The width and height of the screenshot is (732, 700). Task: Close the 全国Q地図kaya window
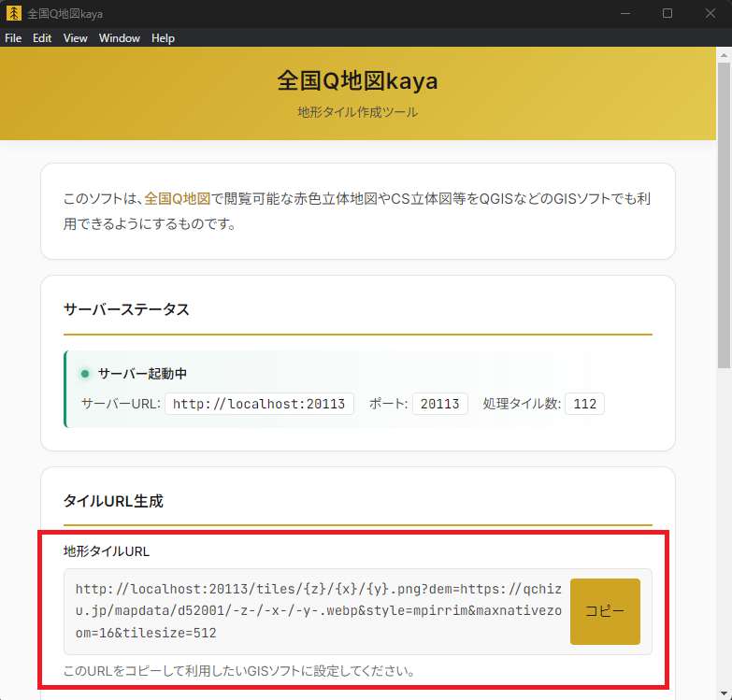(710, 13)
